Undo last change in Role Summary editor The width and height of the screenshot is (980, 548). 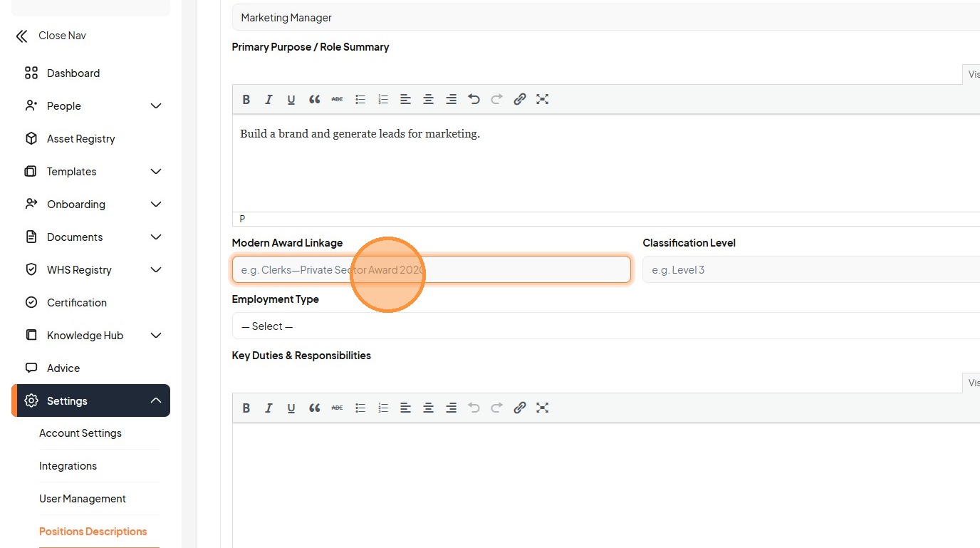point(474,100)
